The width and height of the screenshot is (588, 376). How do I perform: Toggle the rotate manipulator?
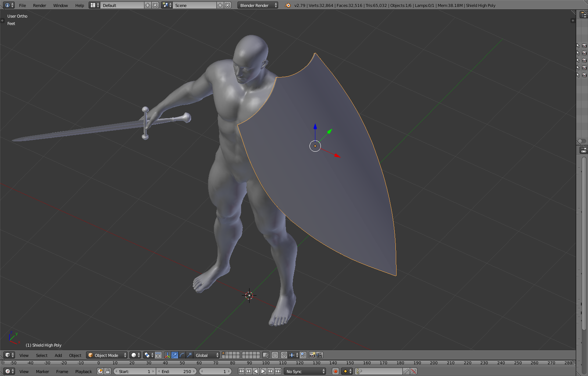pos(182,355)
